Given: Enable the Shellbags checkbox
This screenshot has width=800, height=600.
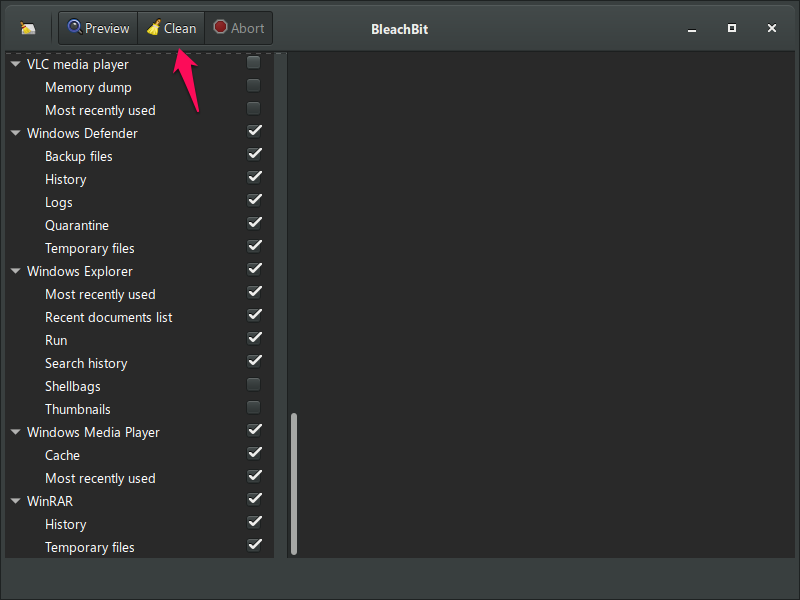Looking at the screenshot, I should pyautogui.click(x=254, y=384).
